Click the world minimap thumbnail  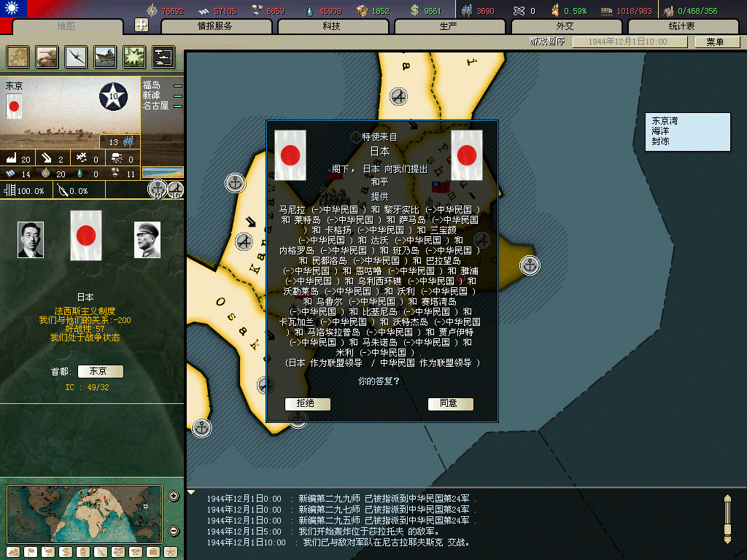pos(85,514)
